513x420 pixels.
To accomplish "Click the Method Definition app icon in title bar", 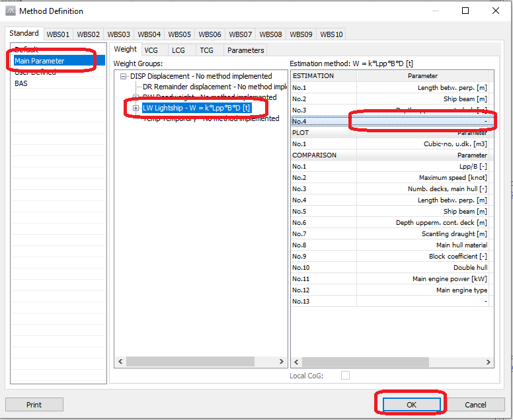I will pyautogui.click(x=10, y=11).
